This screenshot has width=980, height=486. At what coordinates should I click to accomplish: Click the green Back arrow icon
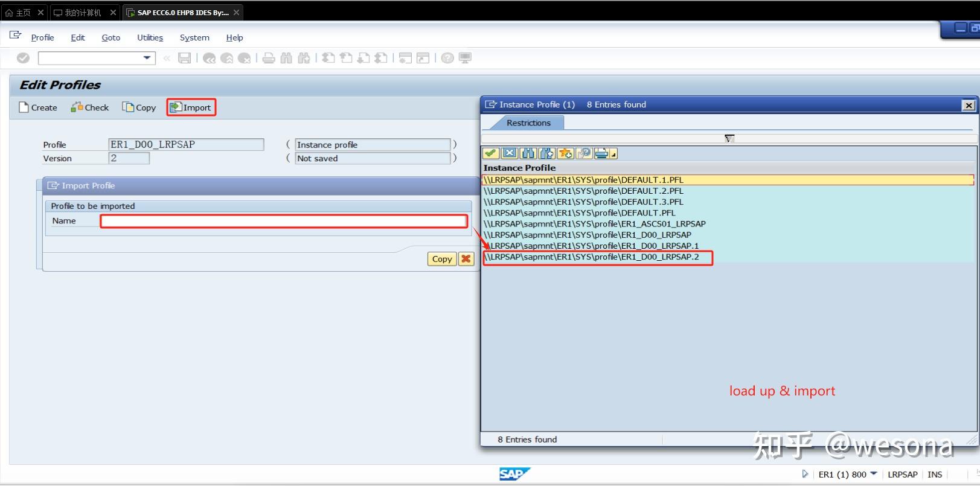209,58
